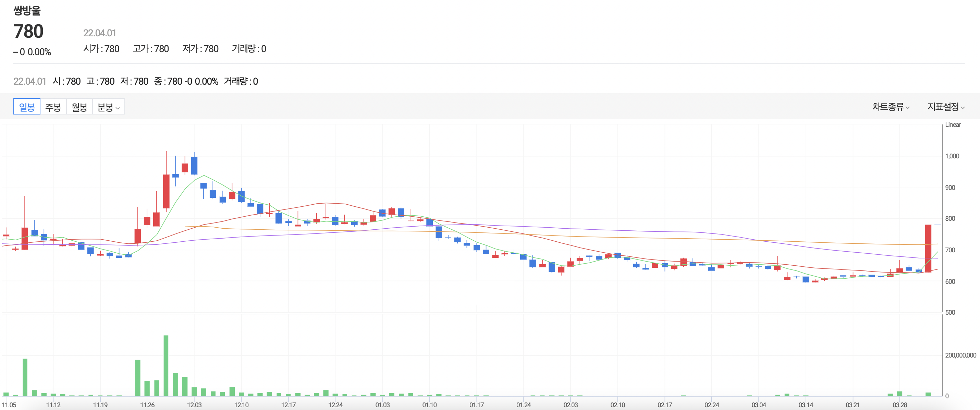Click the tallest green volume bar

[166, 365]
